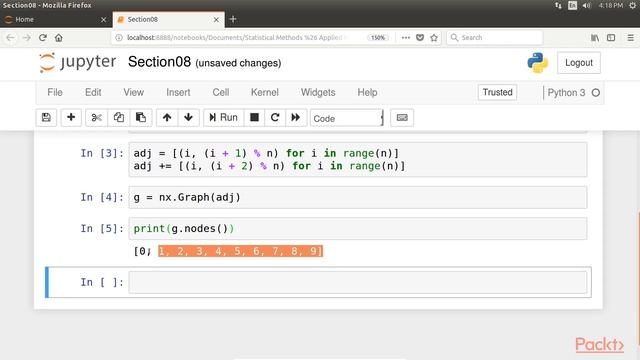Click the Firefox Search box
Viewport: 640px width, 360px height.
point(495,38)
